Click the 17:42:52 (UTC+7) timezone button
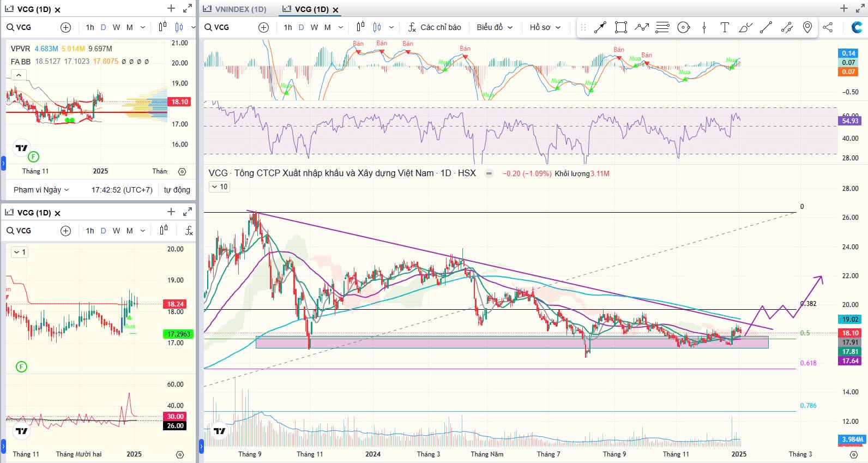Image resolution: width=868 pixels, height=463 pixels. pyautogui.click(x=122, y=190)
